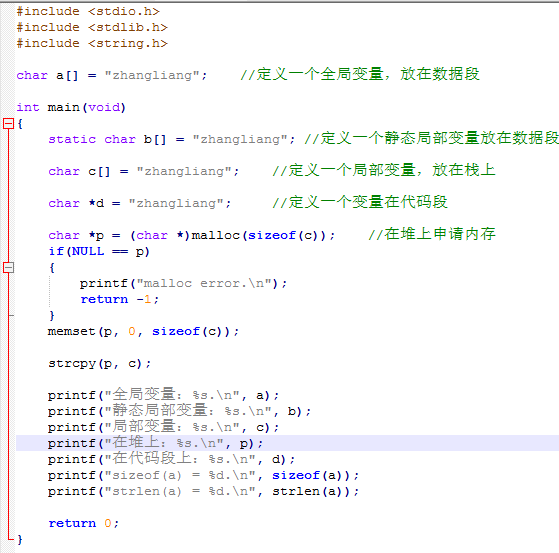Click the if(NULL == p) condition
Viewport: 559px width, 553px height.
point(99,251)
